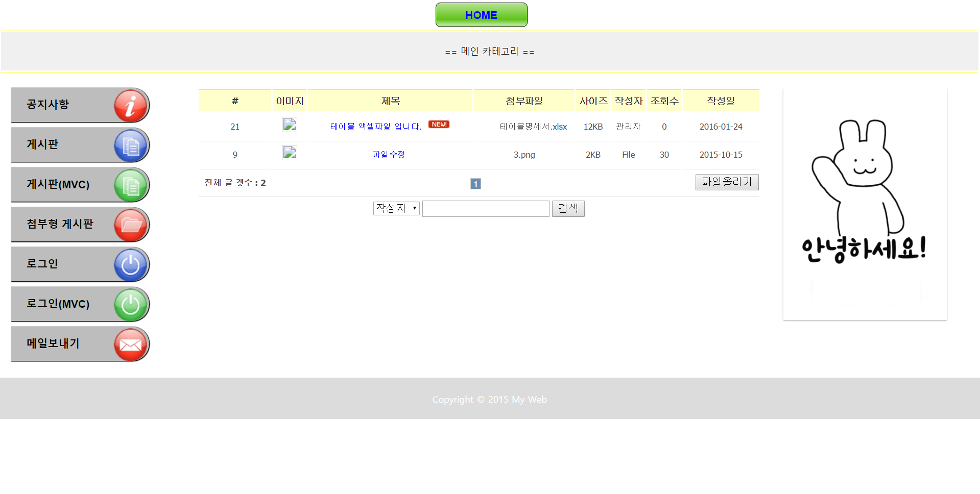The width and height of the screenshot is (980, 494).
Task: Click the 파일올리기 upload button
Action: [727, 182]
